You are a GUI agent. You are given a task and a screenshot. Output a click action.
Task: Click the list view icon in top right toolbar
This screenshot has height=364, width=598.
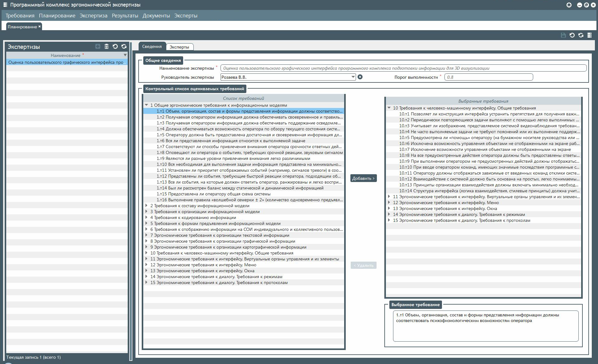click(590, 35)
